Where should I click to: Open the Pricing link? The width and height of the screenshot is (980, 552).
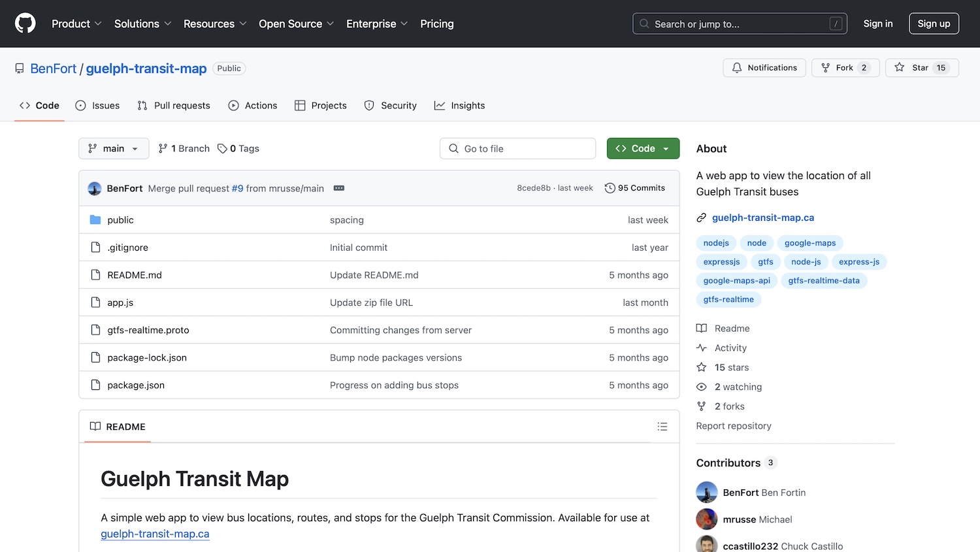tap(437, 24)
